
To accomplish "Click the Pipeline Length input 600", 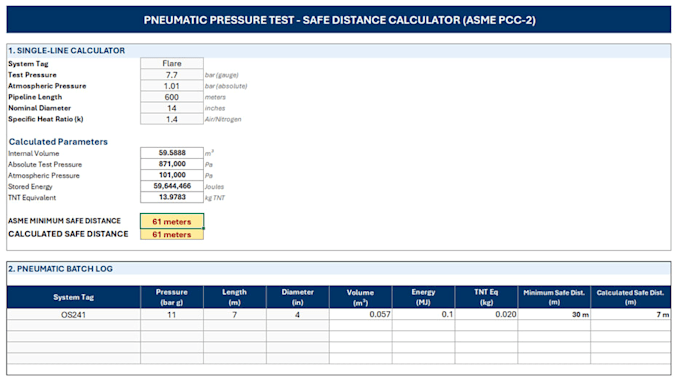I will pyautogui.click(x=172, y=97).
